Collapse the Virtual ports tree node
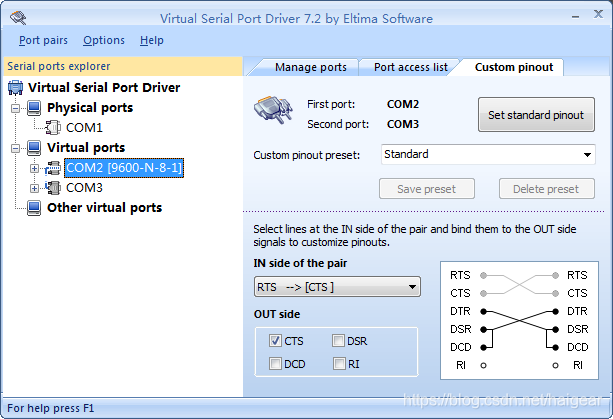613x419 pixels. tap(16, 148)
